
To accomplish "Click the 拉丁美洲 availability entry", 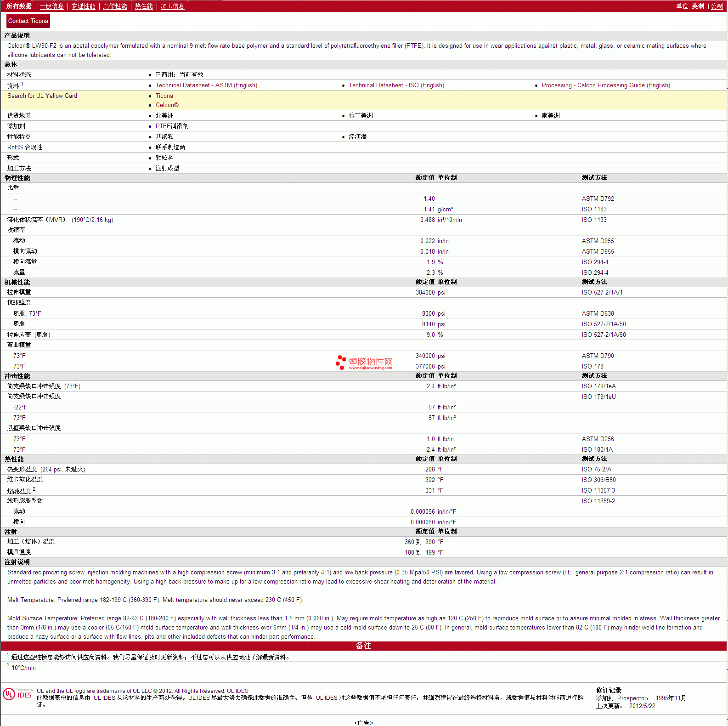I will click(x=361, y=115).
